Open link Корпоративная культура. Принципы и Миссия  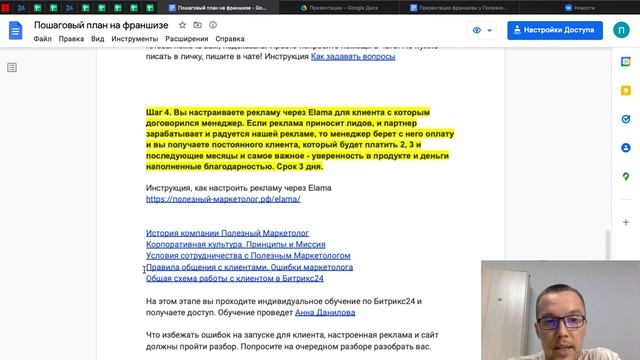pos(236,244)
